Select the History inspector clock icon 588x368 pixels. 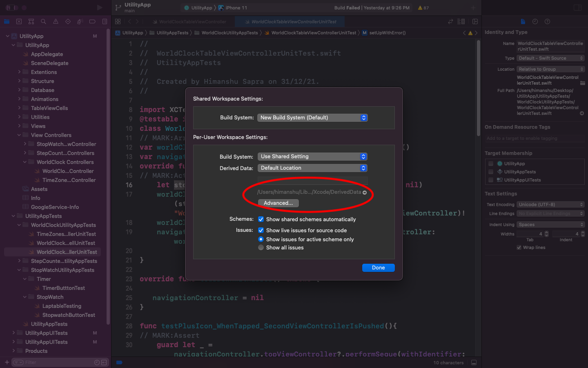point(535,22)
